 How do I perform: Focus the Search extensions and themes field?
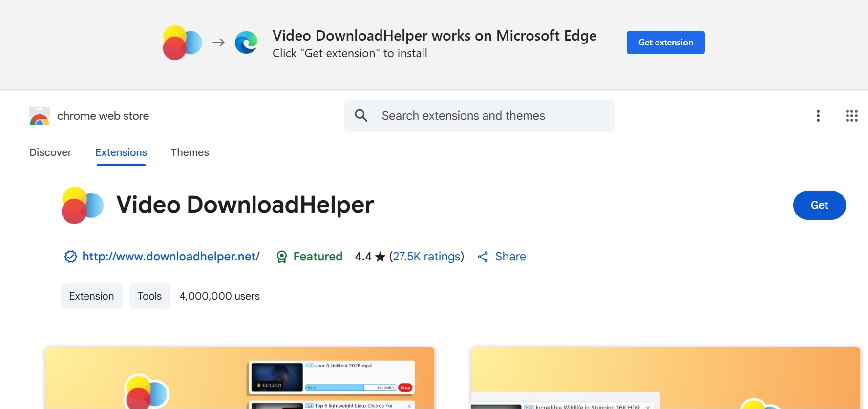pos(479,116)
